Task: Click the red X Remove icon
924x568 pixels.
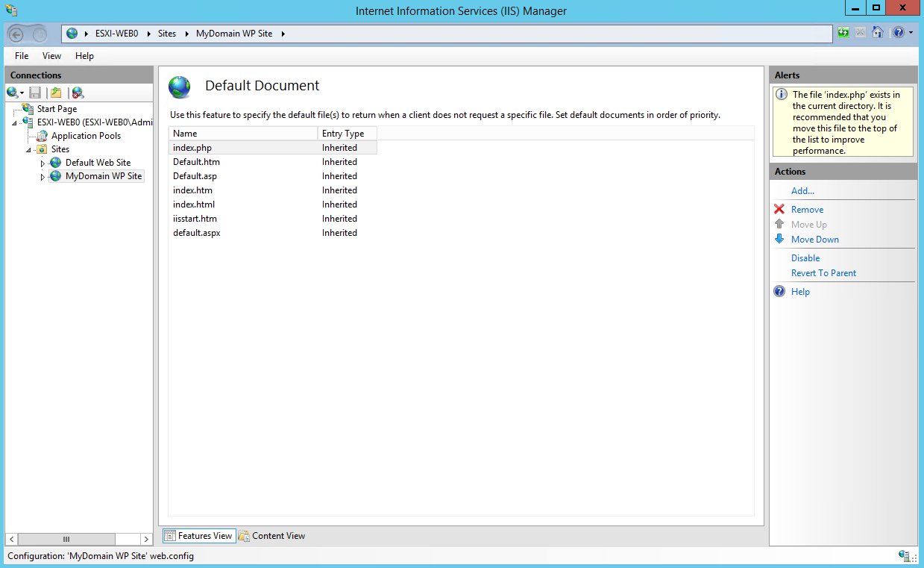Action: point(779,210)
